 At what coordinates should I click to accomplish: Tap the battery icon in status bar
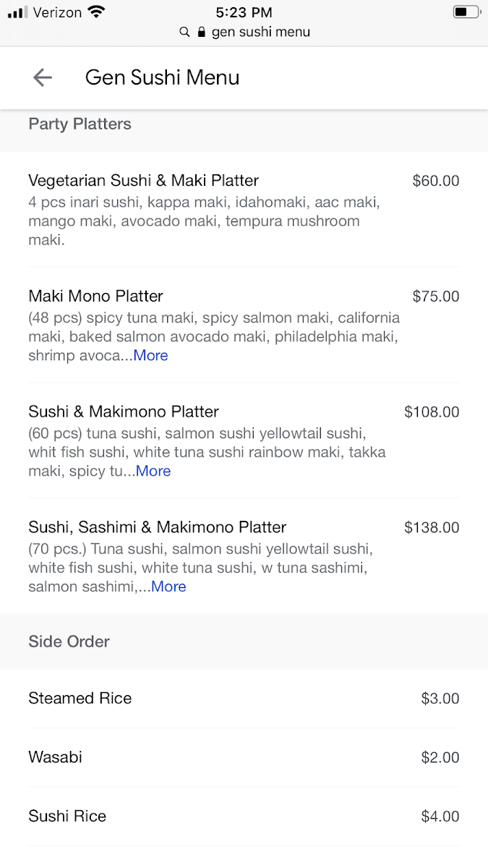click(x=466, y=12)
